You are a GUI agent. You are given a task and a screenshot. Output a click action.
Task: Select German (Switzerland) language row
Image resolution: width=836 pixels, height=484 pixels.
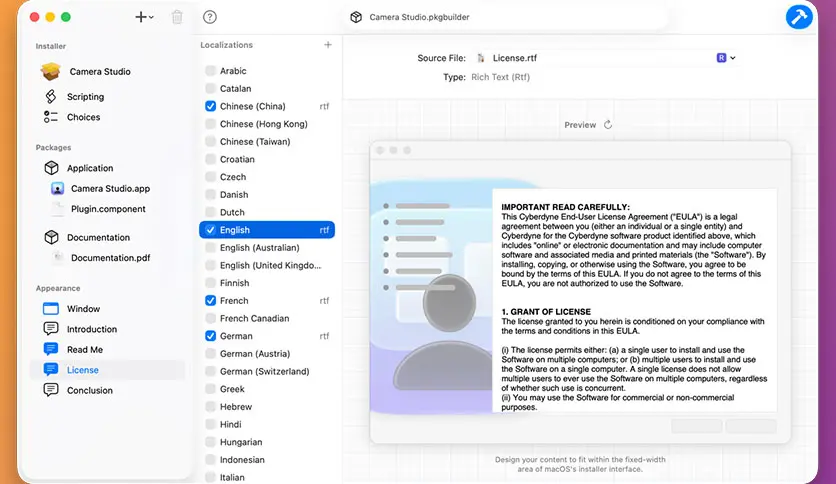267,371
